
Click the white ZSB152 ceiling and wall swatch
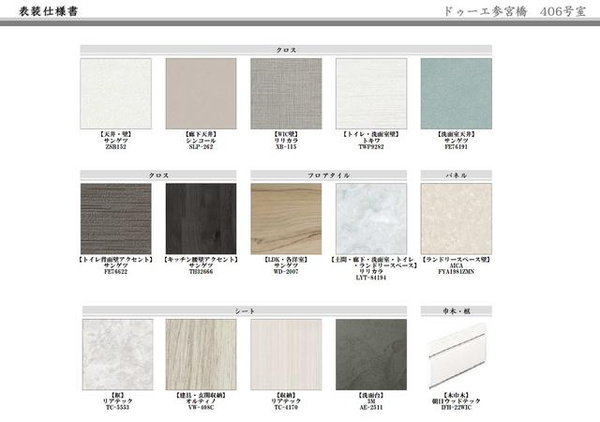click(x=115, y=93)
